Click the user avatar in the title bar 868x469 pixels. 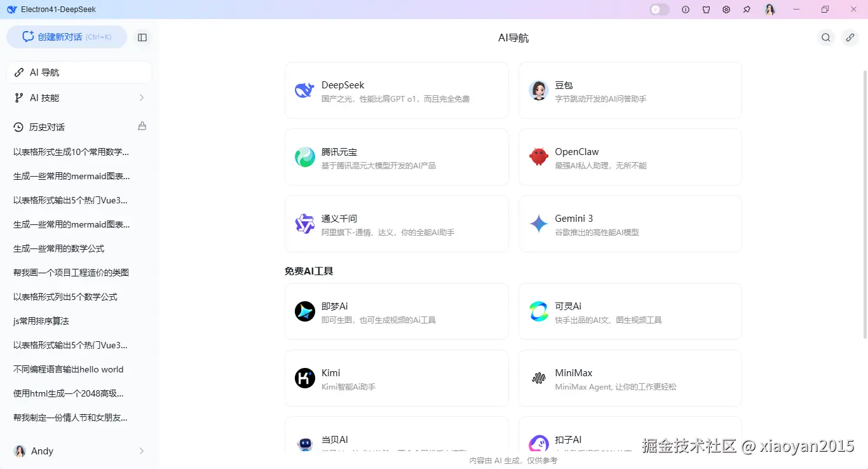coord(770,9)
